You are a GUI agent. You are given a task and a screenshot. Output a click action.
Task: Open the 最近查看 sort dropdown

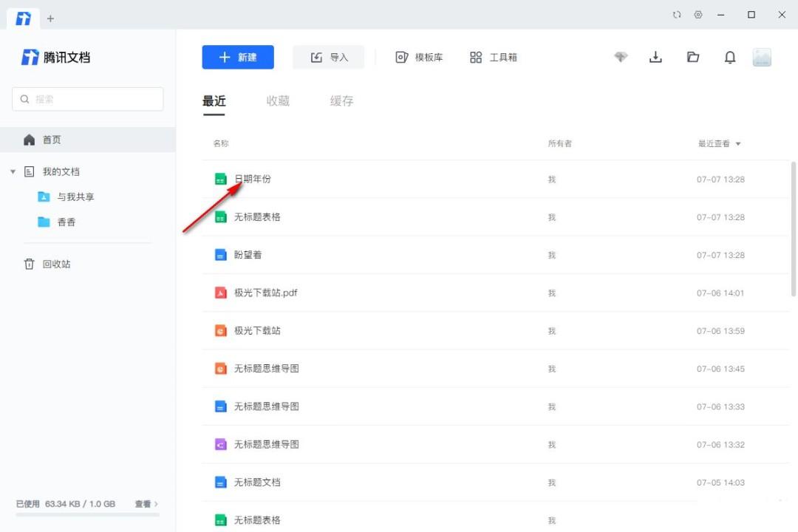[x=719, y=144]
